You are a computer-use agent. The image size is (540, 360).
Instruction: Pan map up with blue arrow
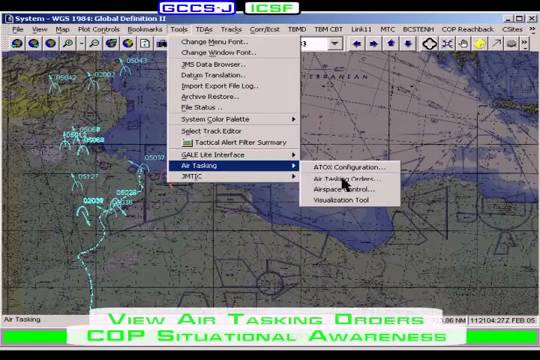coord(391,44)
